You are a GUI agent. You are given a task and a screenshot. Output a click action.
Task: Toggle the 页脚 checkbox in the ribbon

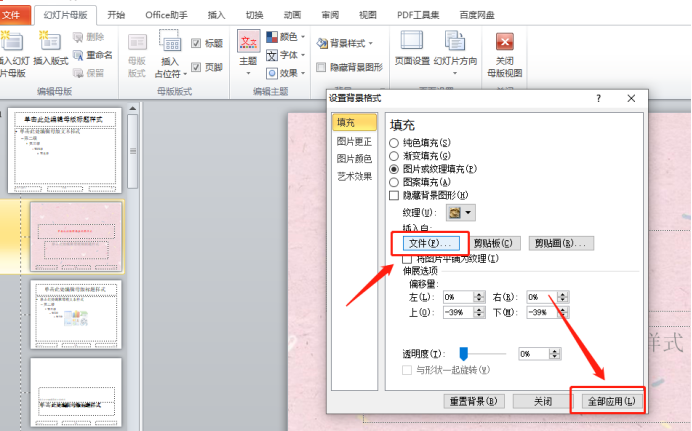tap(197, 67)
